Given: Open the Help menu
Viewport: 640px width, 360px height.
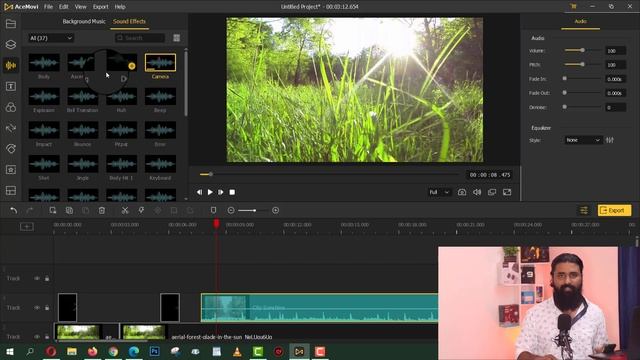Looking at the screenshot, I should [120, 7].
